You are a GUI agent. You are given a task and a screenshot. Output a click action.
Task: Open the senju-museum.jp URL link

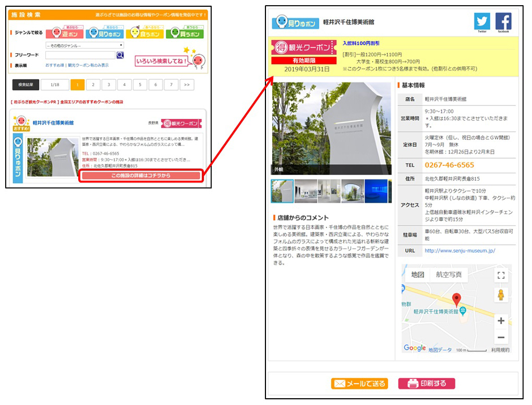(460, 250)
